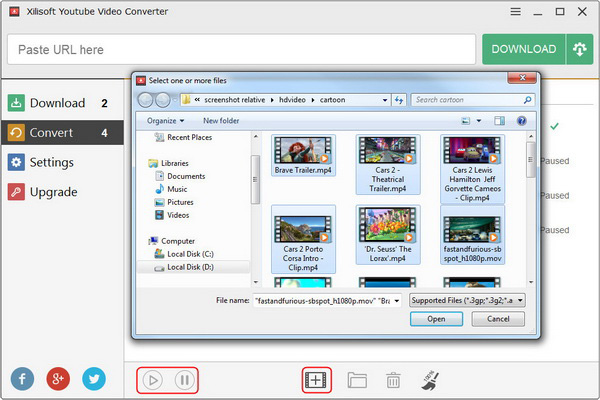
Task: Open the Convert tab in sidebar
Action: click(62, 132)
